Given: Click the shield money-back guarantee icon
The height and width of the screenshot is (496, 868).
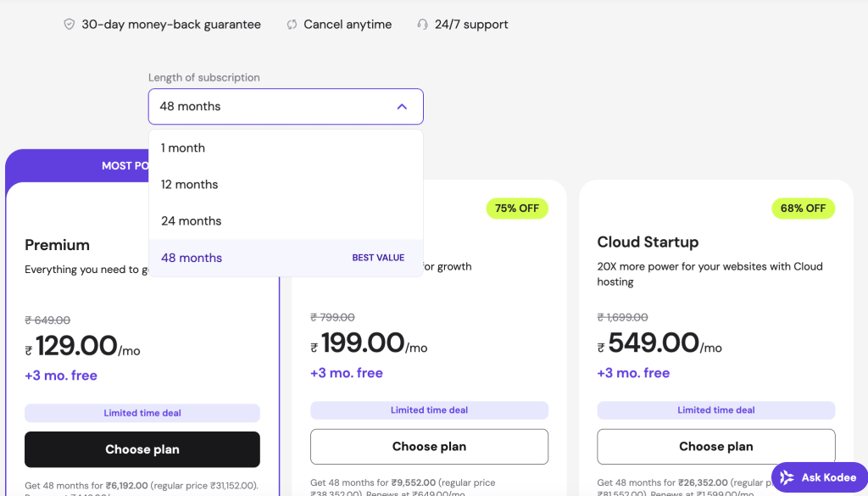Looking at the screenshot, I should [70, 25].
